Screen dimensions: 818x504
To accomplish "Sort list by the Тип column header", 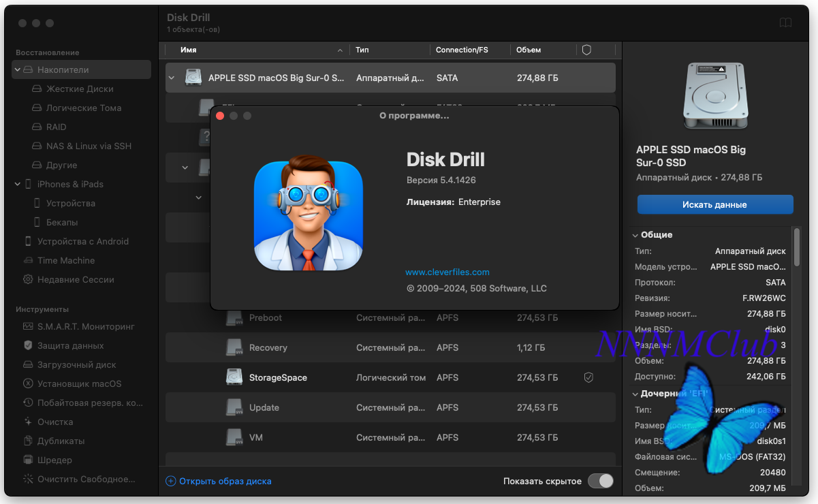I will (362, 50).
